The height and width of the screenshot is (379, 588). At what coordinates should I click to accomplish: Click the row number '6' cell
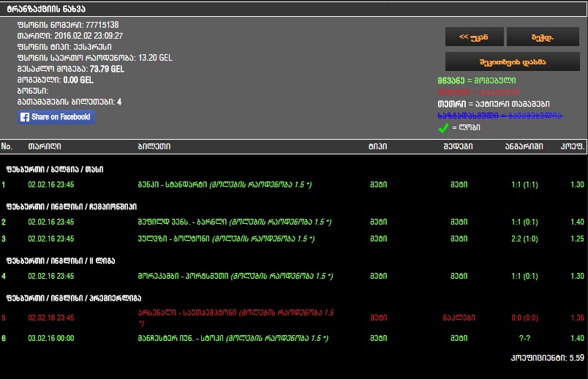4,339
